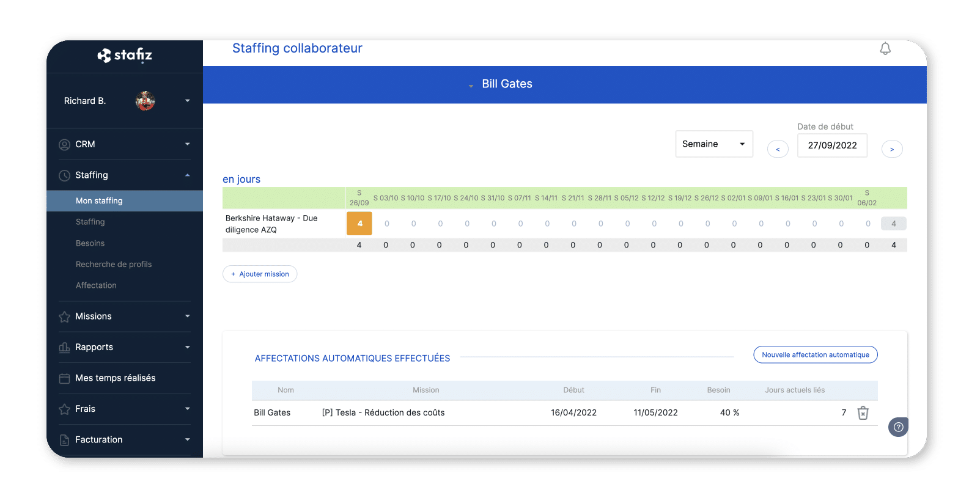Click the S 26/09 week column header
980x487 pixels.
tap(359, 198)
